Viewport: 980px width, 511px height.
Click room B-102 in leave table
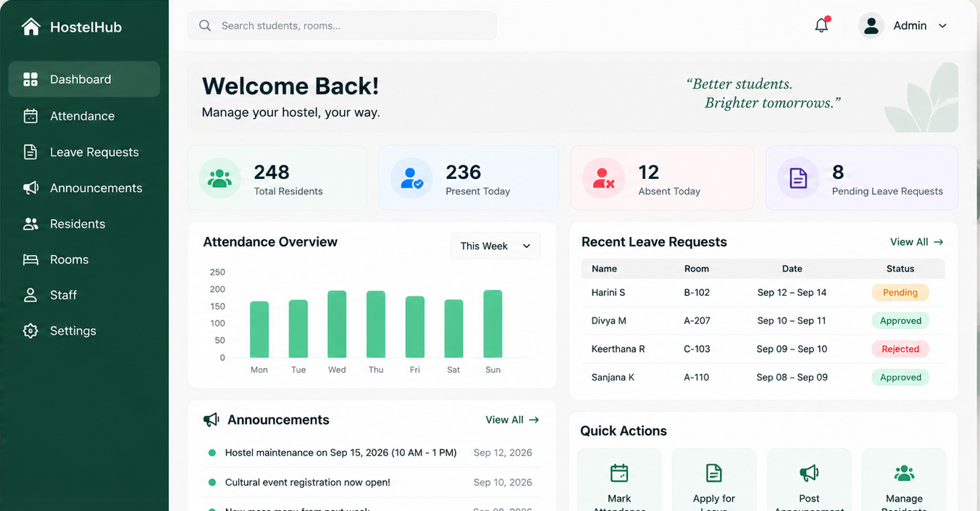(697, 293)
